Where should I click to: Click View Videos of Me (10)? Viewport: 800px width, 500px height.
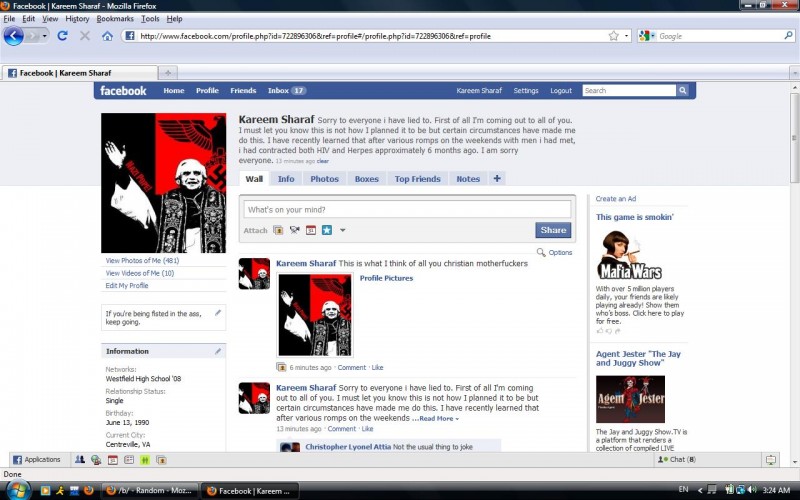[x=140, y=273]
